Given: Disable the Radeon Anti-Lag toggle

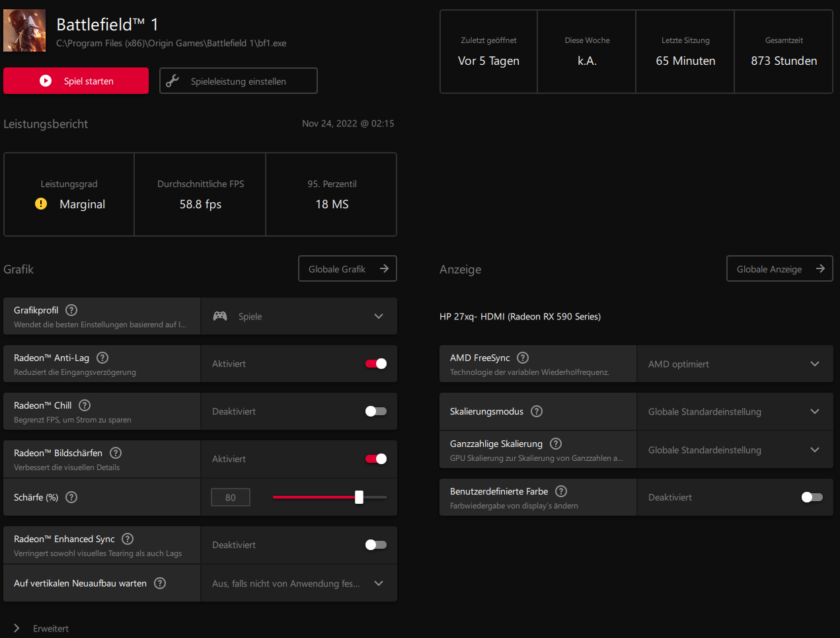Looking at the screenshot, I should (x=376, y=364).
